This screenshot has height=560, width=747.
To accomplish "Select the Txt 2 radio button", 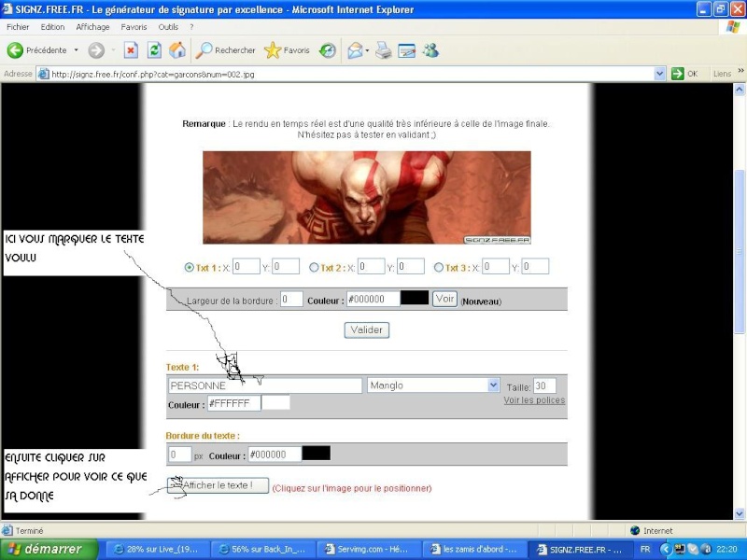I will (314, 268).
